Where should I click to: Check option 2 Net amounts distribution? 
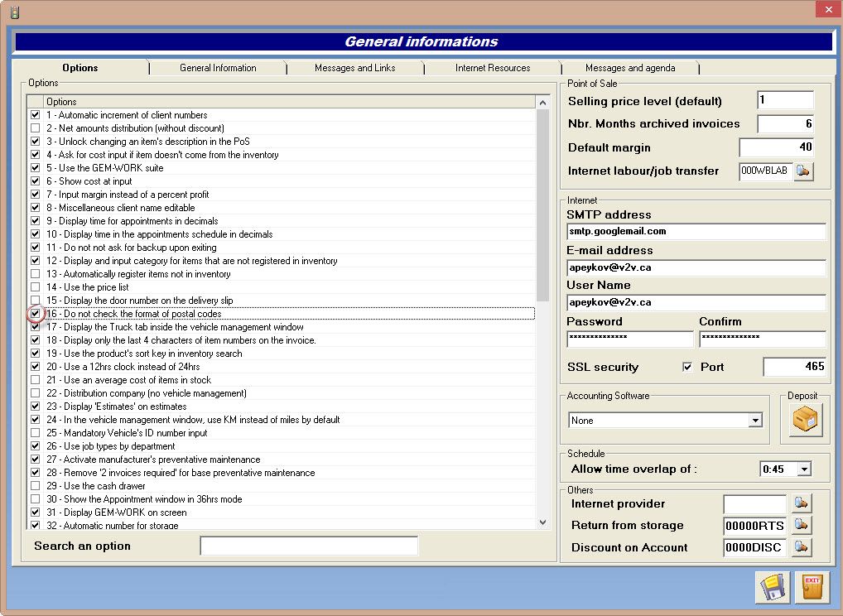(35, 128)
